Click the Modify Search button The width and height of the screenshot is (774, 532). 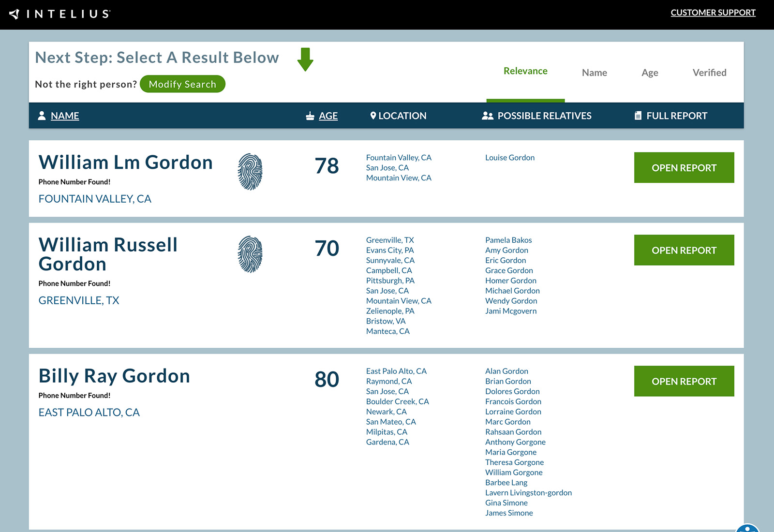182,84
